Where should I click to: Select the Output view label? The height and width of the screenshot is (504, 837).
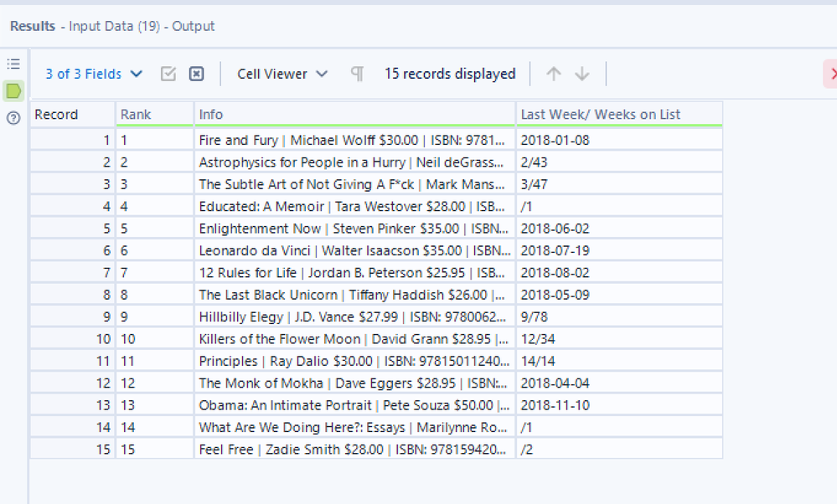click(195, 26)
